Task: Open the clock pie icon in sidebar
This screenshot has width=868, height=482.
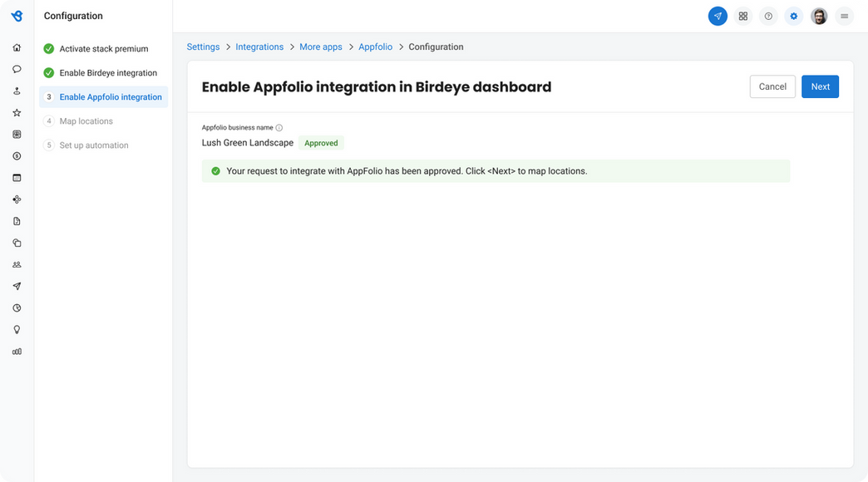Action: (17, 308)
